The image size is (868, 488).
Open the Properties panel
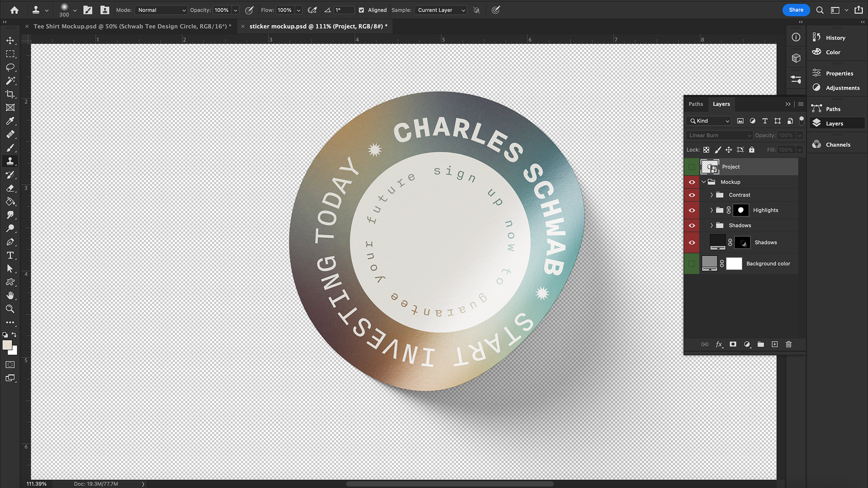839,73
